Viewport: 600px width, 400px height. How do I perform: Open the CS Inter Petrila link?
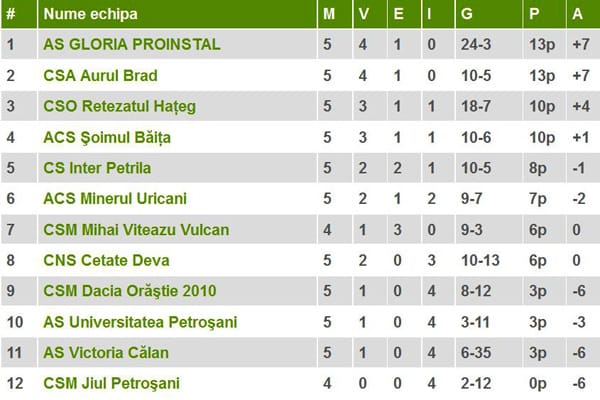(97, 168)
